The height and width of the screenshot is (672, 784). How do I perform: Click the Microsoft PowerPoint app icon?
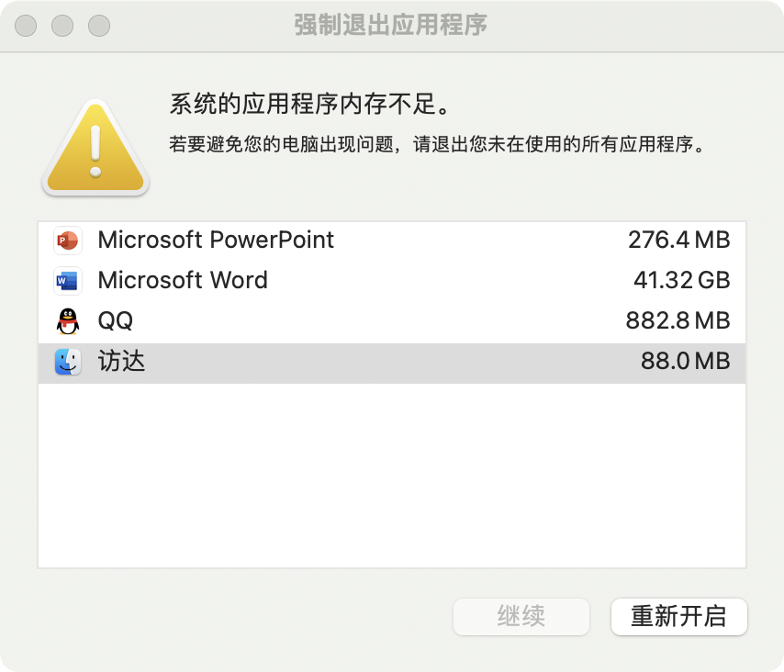68,241
